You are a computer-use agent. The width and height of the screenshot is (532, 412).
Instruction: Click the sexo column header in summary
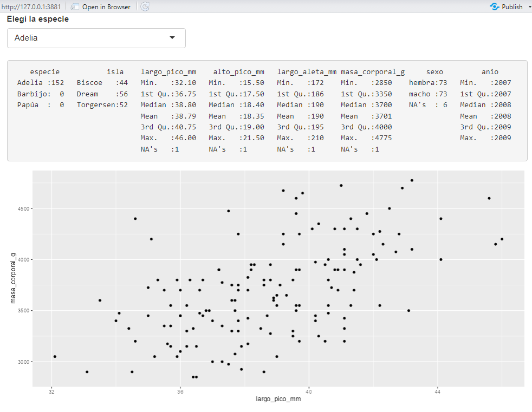434,71
